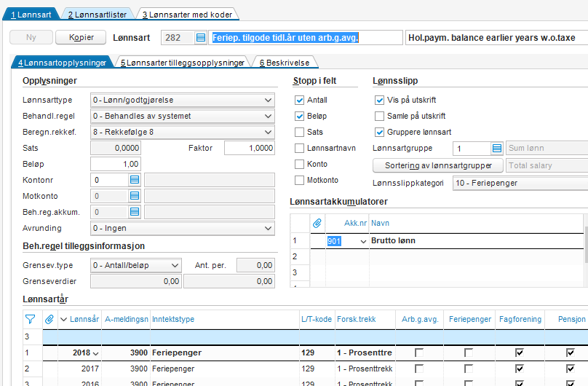Screen dimensions: 588x386
Task: Select the Lønnsartopplysninger tab
Action: coord(63,63)
